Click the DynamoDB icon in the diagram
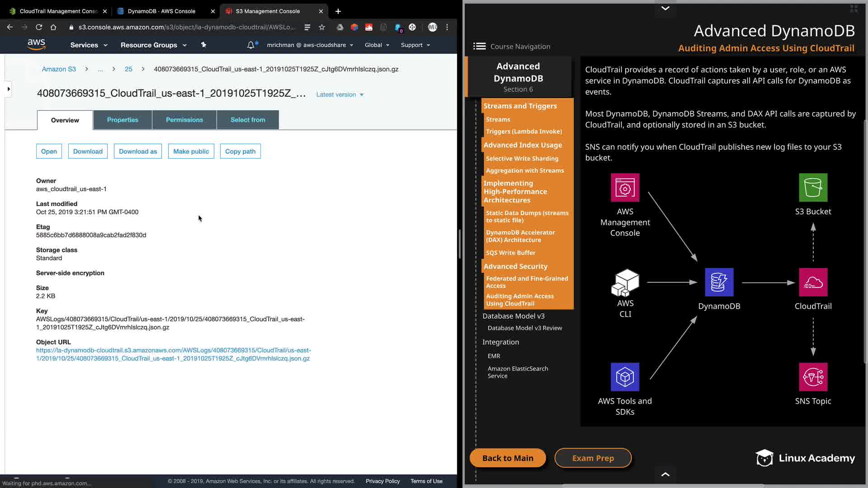Viewport: 868px width, 488px height. point(719,282)
